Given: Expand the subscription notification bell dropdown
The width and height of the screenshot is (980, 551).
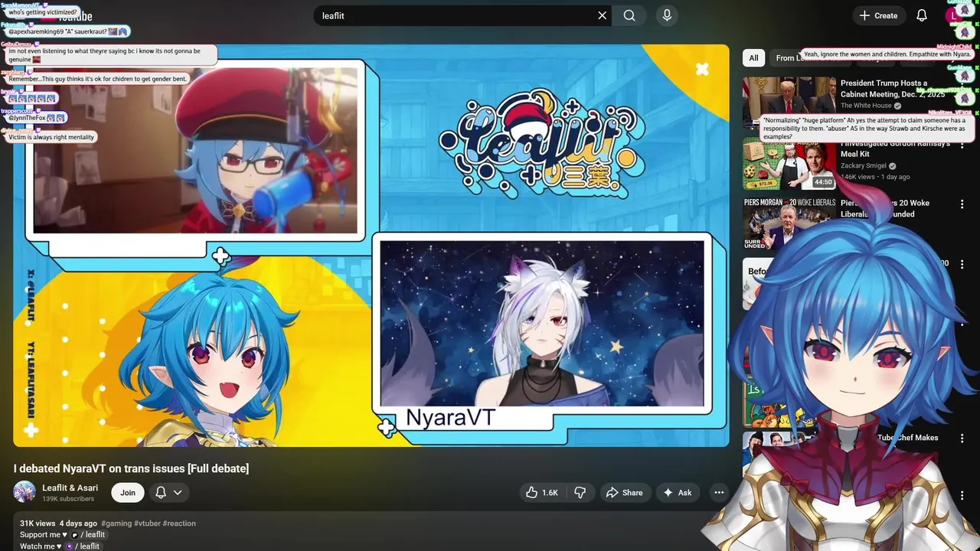Looking at the screenshot, I should (x=168, y=492).
